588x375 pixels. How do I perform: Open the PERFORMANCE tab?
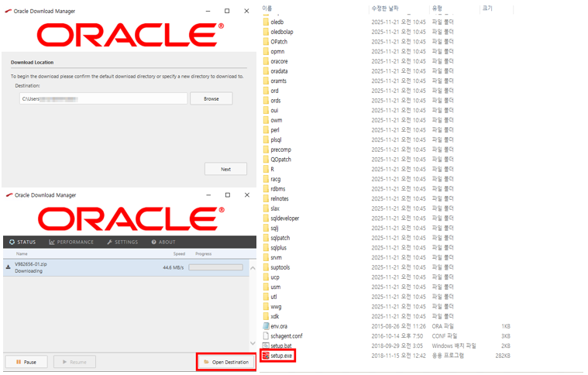(71, 242)
